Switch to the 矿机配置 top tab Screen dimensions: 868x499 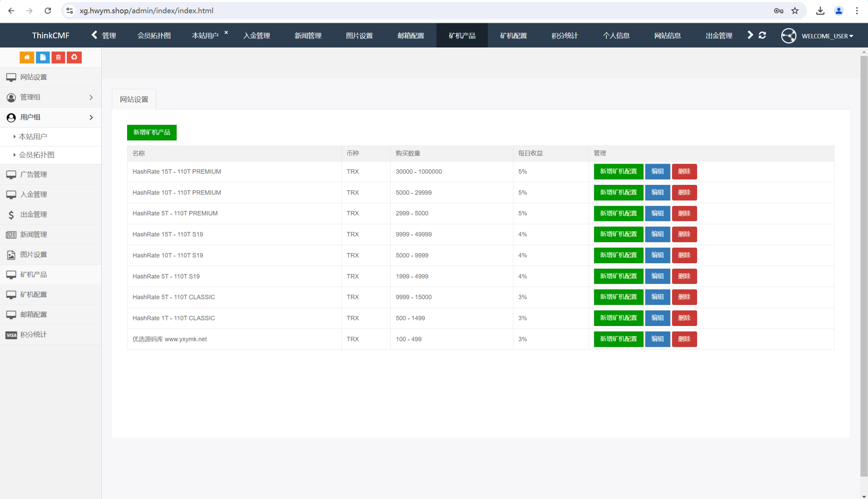click(513, 36)
